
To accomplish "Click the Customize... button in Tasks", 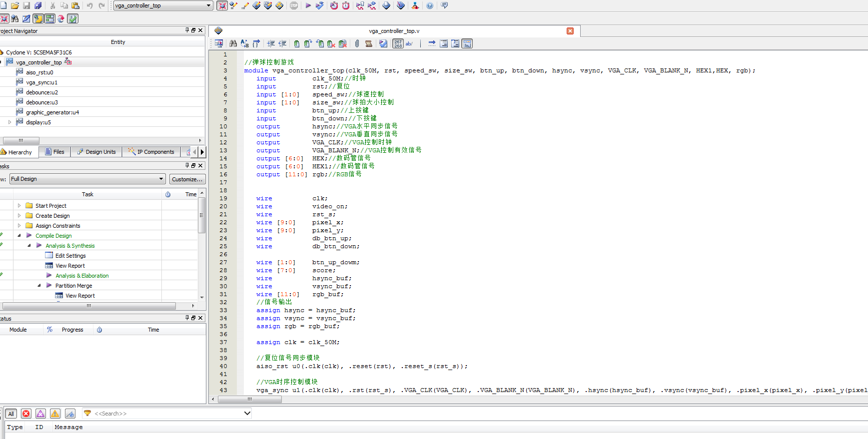I will click(187, 179).
